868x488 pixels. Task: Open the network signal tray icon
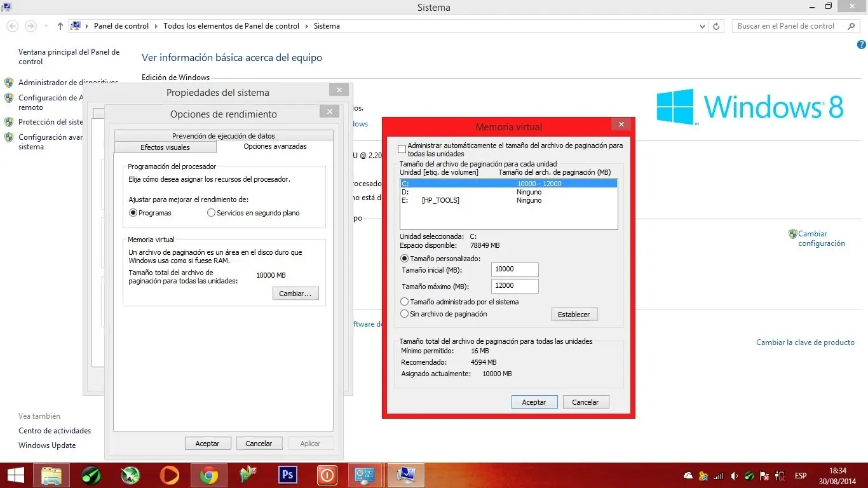coord(719,475)
